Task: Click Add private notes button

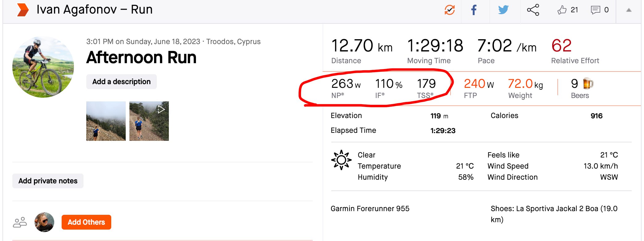Action: (48, 181)
